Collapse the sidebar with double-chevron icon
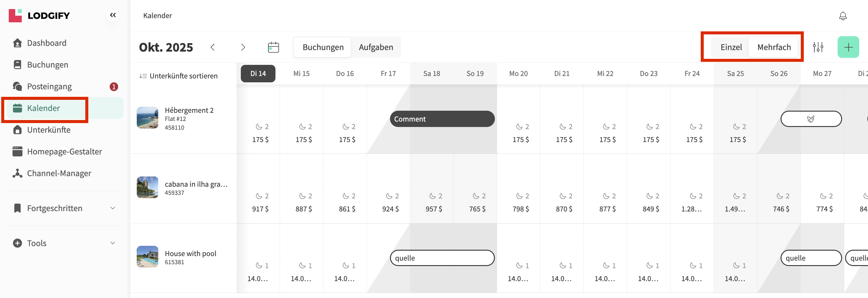868x298 pixels. [x=112, y=15]
